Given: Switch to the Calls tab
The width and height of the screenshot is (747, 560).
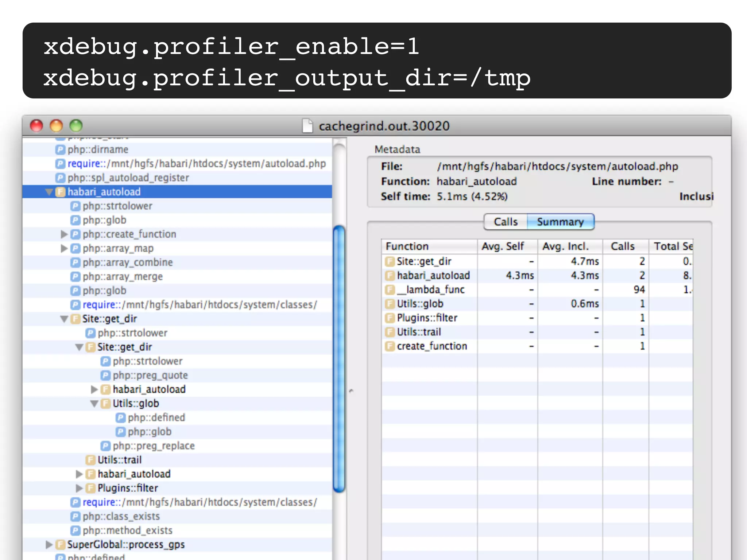Looking at the screenshot, I should tap(505, 222).
